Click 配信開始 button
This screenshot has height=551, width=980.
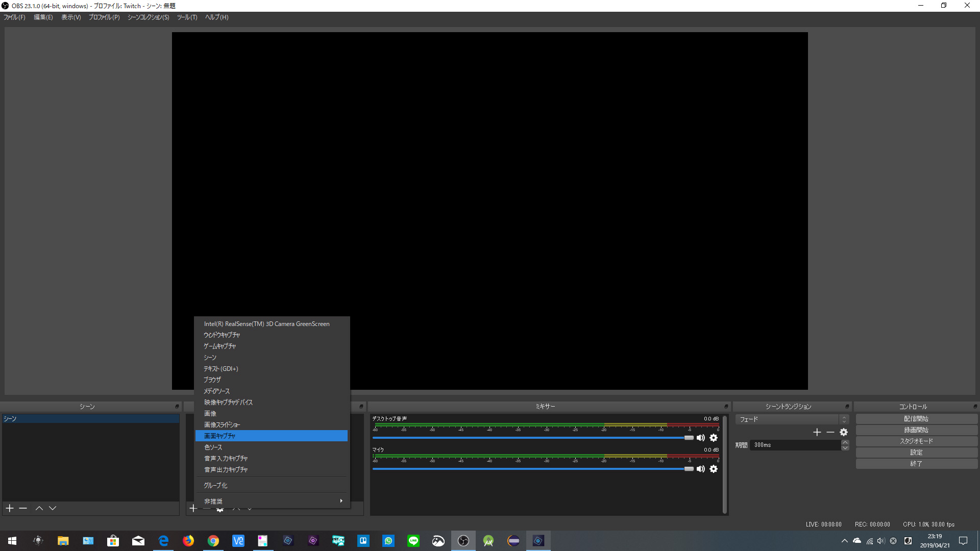[916, 419]
